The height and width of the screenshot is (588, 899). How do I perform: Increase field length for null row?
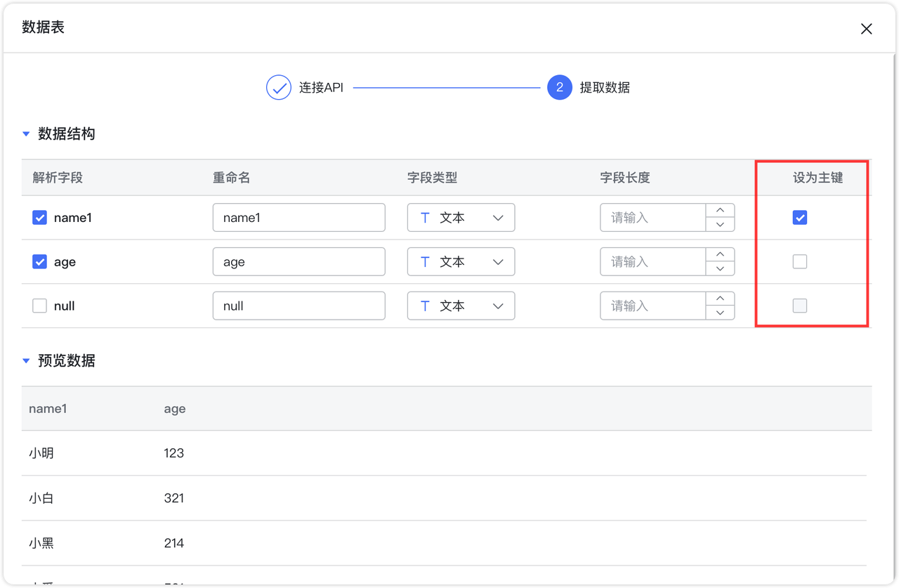point(720,299)
